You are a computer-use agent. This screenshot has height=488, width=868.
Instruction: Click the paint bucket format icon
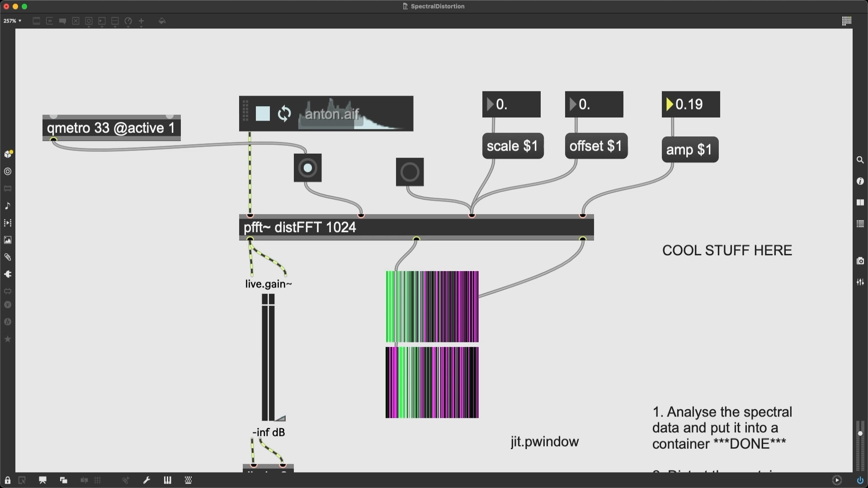(x=162, y=21)
